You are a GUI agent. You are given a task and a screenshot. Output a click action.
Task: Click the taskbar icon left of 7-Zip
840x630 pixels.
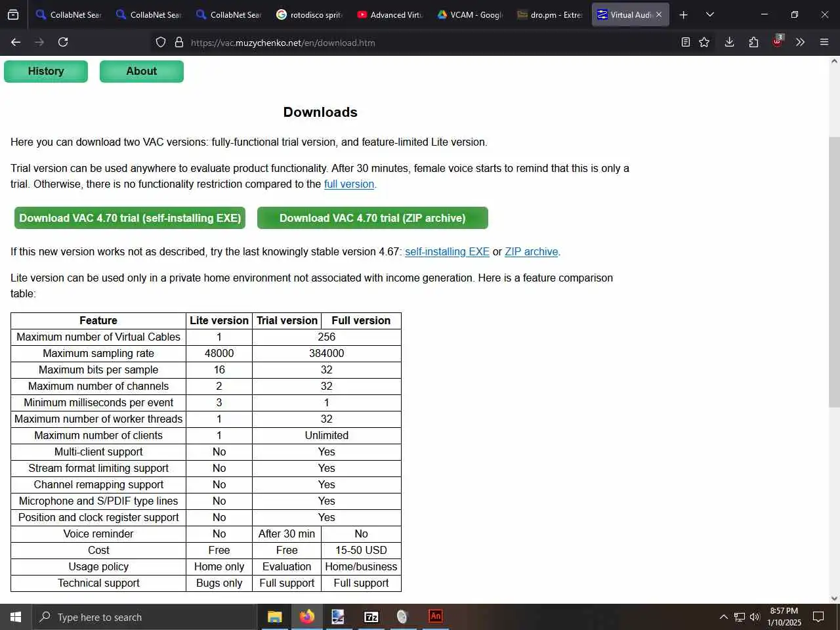[339, 617]
